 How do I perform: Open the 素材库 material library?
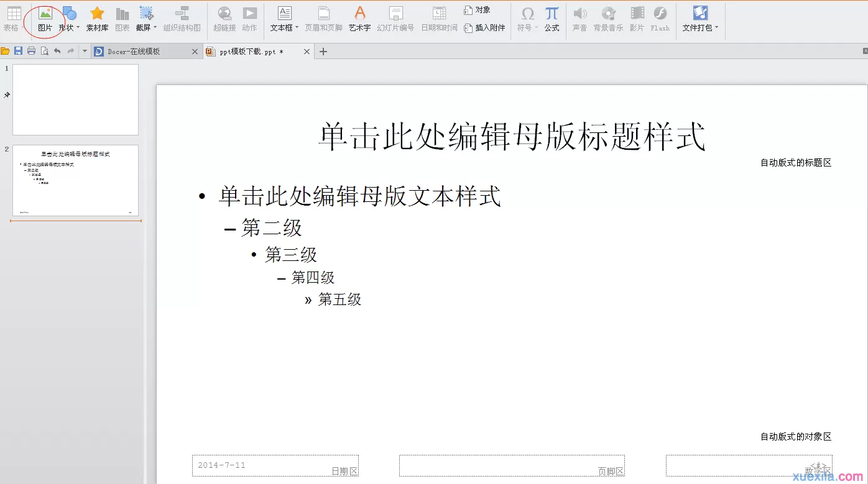click(x=97, y=19)
